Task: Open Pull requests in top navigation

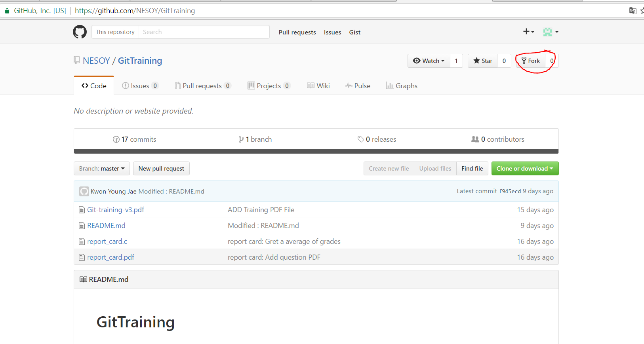Action: [x=297, y=32]
